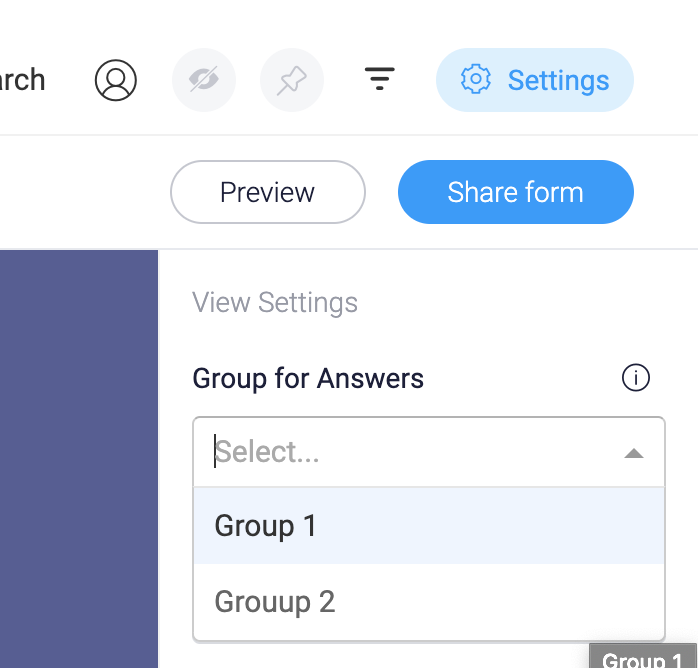Click the Group 1 tooltip label
698x668 pixels.
[x=643, y=656]
